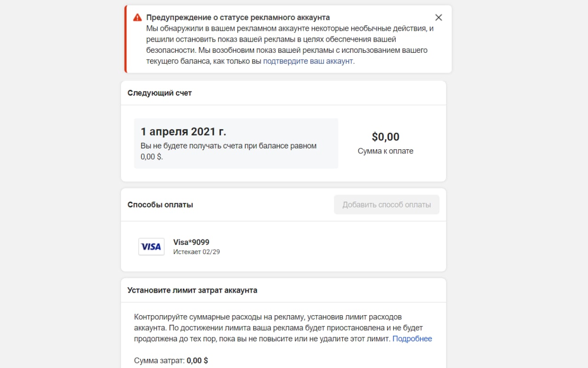Click the '1 апреля 2021 г.' billing date

(183, 131)
